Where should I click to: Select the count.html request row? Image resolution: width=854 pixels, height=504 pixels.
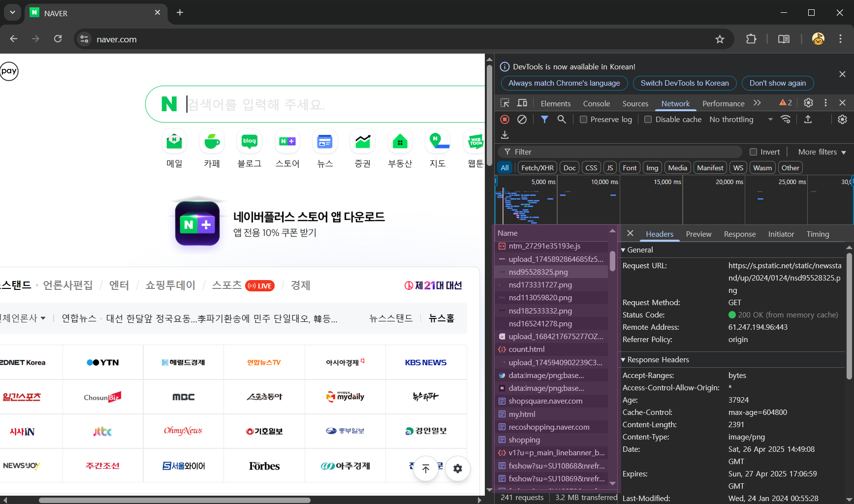pos(551,349)
